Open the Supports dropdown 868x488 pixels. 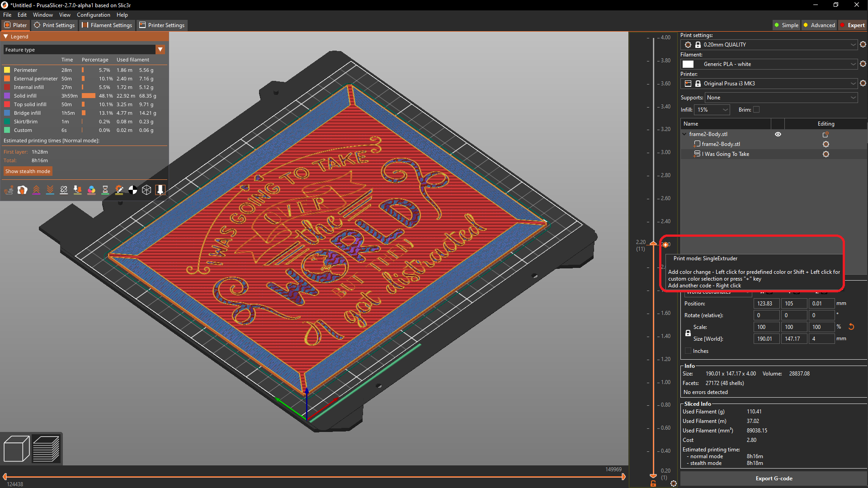coord(781,98)
